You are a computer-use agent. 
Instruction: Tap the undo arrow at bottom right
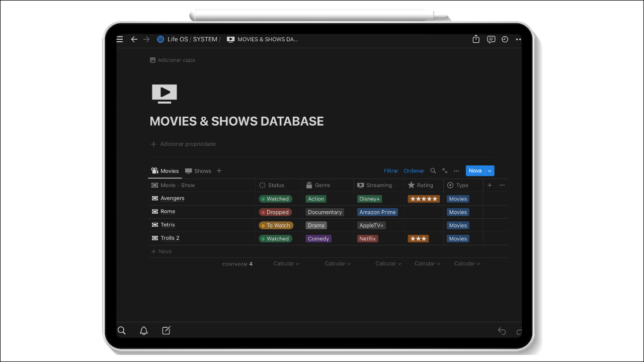pyautogui.click(x=502, y=331)
